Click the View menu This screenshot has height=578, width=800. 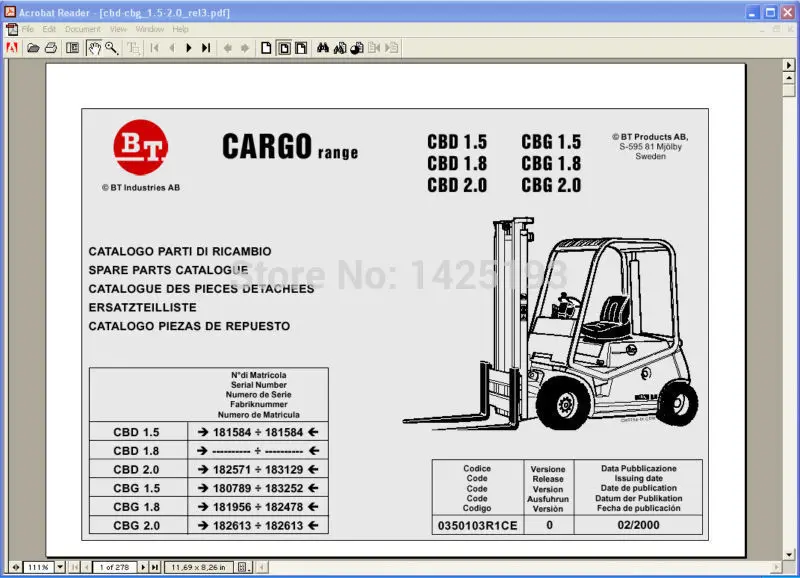click(118, 29)
